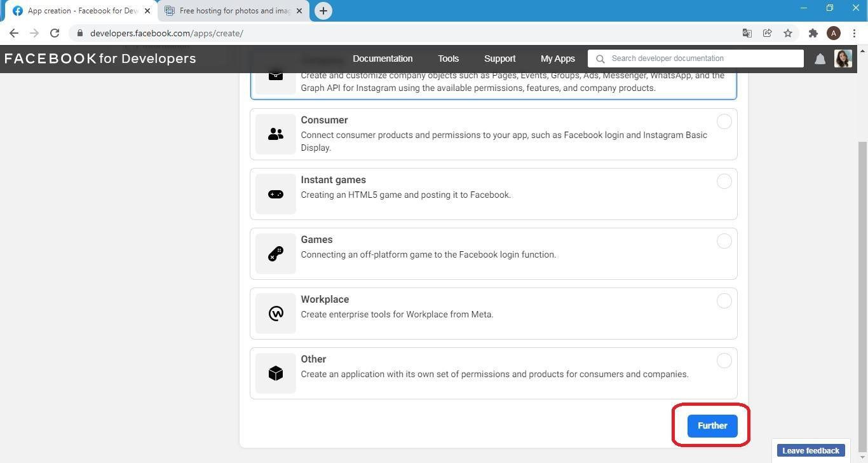
Task: Select the Workplace radio button
Action: [724, 301]
